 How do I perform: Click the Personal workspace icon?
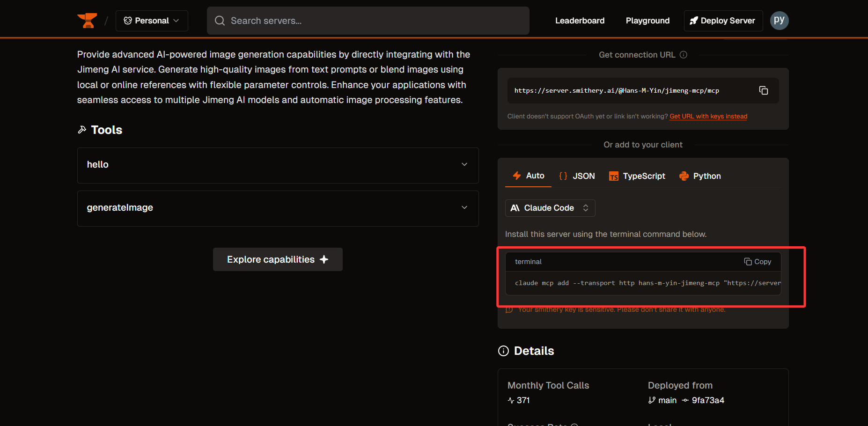coord(127,21)
